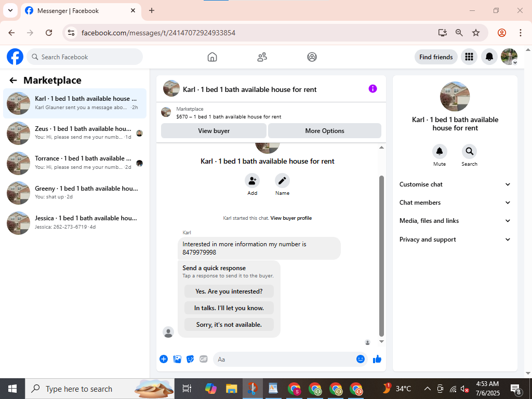Open Copilot icon on taskbar
This screenshot has width=532, height=399.
click(211, 389)
